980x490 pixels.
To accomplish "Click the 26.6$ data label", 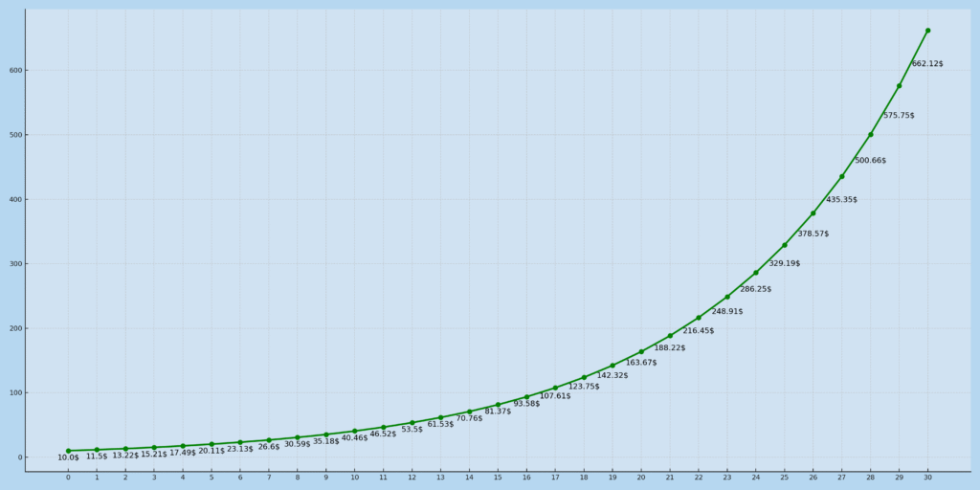I will 269,447.
